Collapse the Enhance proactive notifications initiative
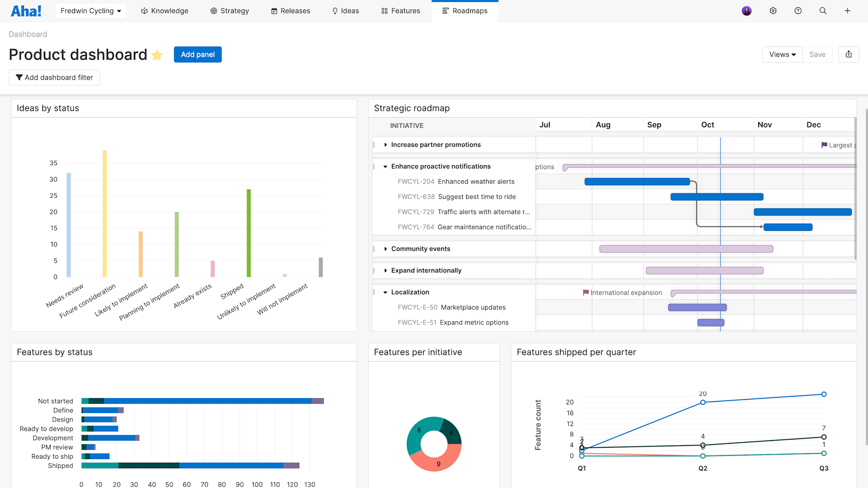Viewport: 868px width, 488px height. (386, 166)
